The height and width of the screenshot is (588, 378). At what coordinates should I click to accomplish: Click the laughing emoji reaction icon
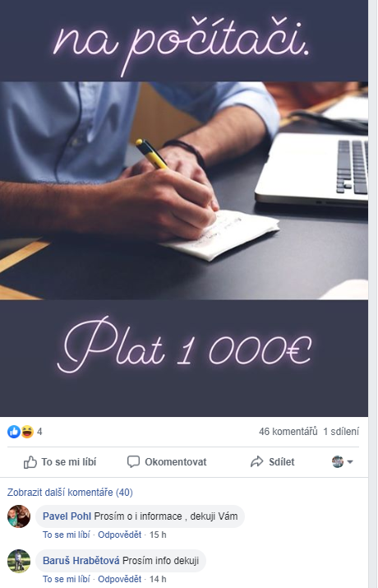click(x=27, y=432)
